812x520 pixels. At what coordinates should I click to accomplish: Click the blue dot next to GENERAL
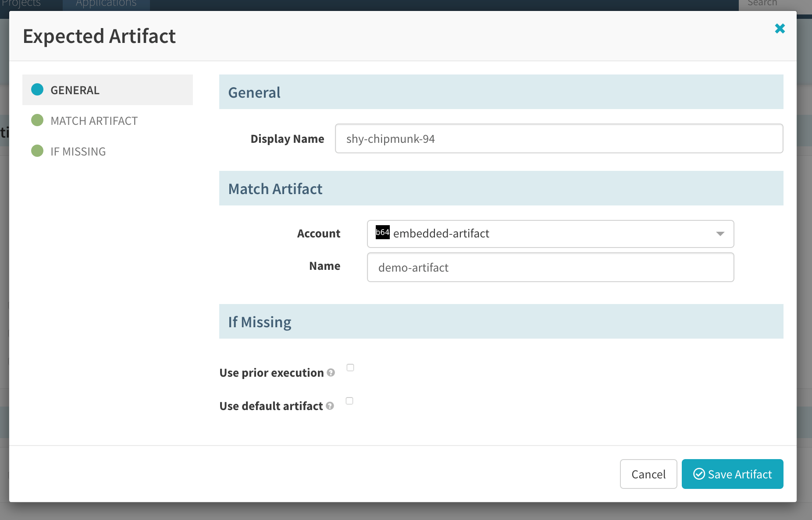(x=37, y=90)
